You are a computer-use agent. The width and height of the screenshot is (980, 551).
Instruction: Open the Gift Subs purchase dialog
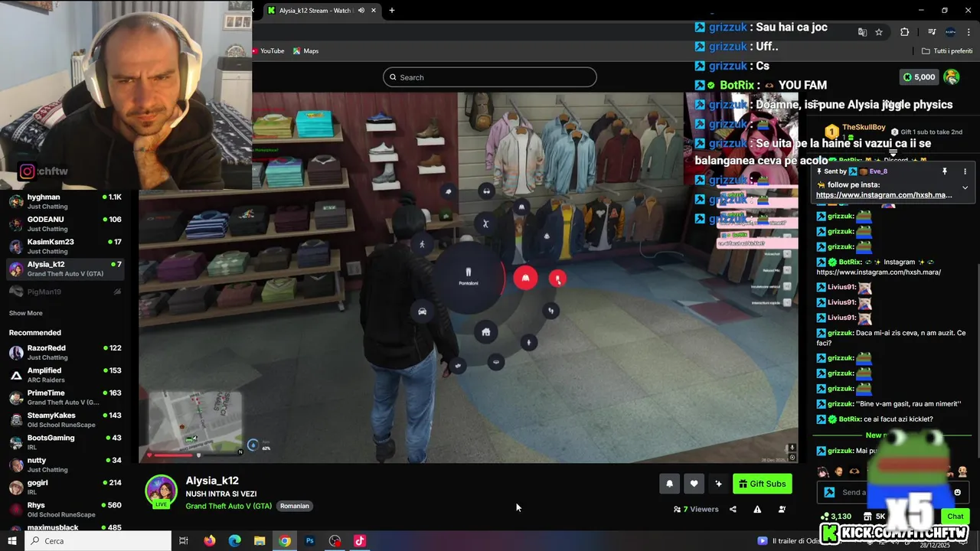pos(763,484)
